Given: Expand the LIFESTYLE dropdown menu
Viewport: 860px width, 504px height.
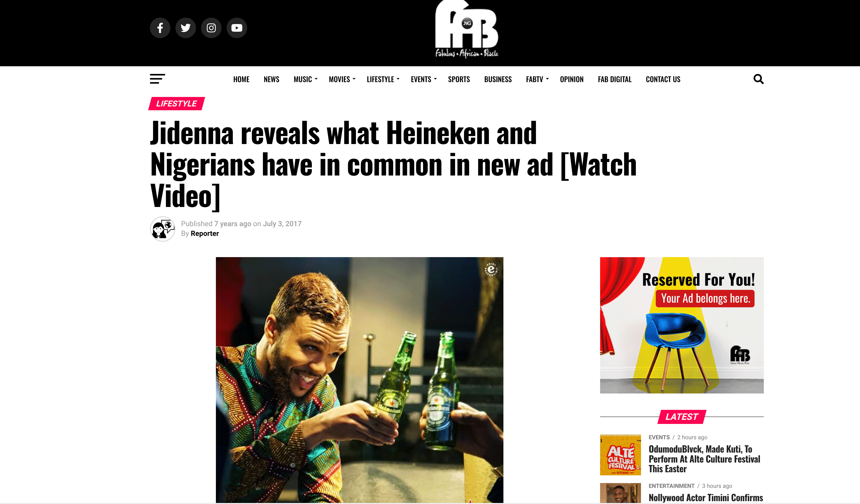Looking at the screenshot, I should tap(383, 79).
